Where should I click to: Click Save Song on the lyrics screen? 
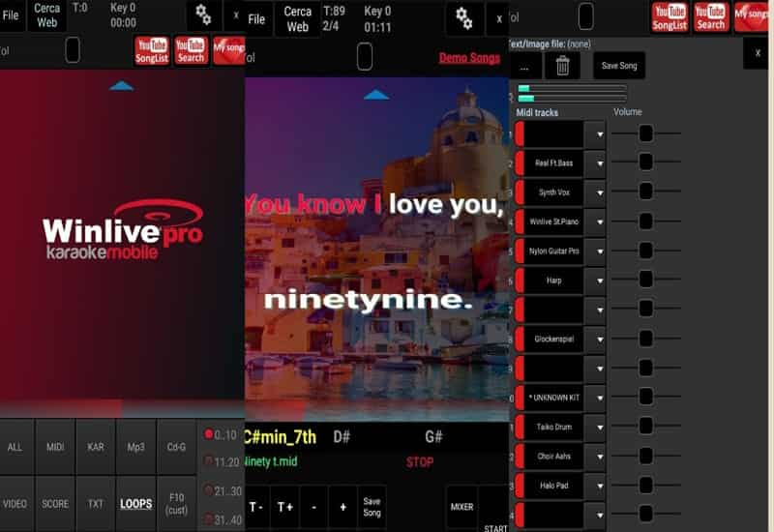click(372, 507)
